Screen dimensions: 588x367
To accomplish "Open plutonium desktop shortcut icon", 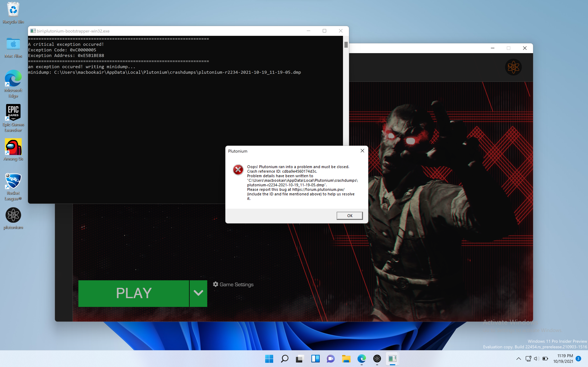I will (x=13, y=215).
